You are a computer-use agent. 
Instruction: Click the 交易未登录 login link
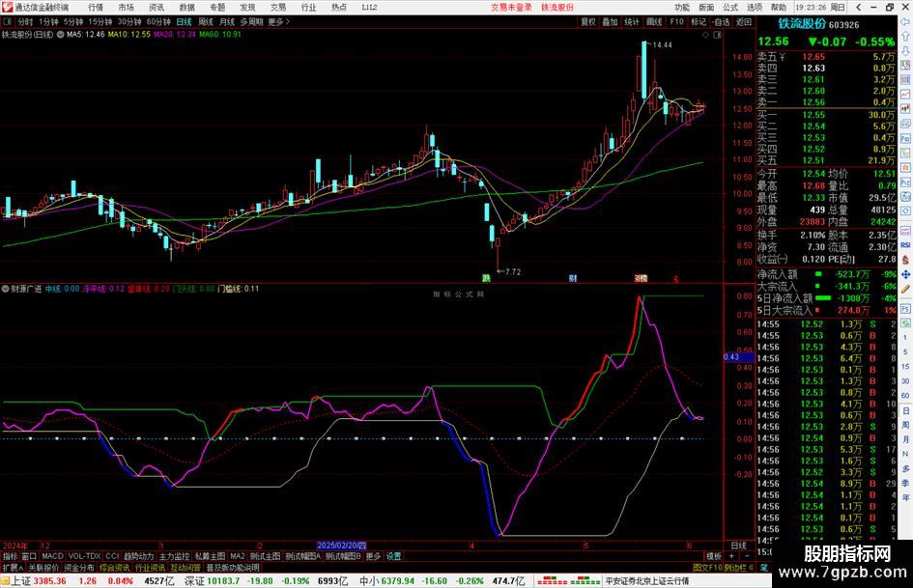511,7
